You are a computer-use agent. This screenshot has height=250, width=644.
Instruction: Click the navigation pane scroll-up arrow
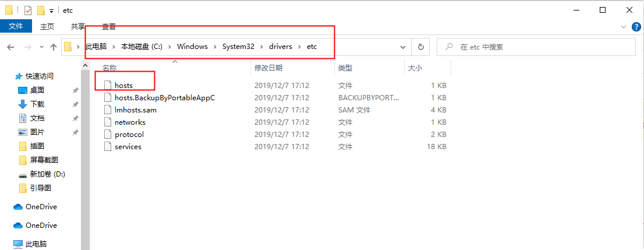[x=86, y=65]
